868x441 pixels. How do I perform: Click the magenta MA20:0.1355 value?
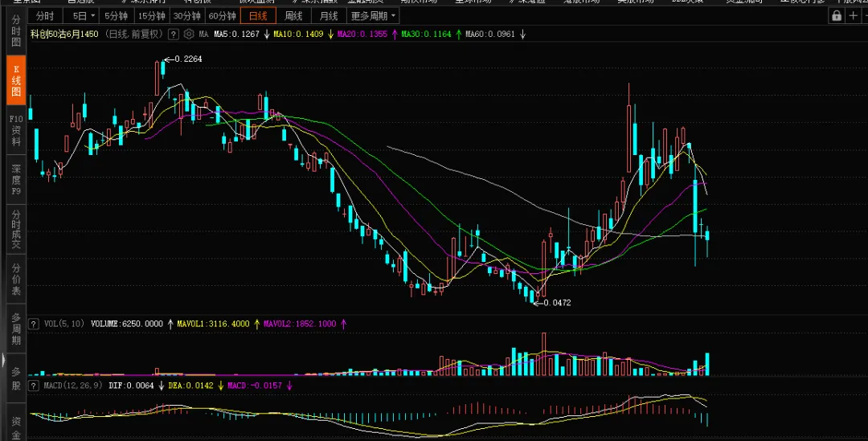point(362,35)
